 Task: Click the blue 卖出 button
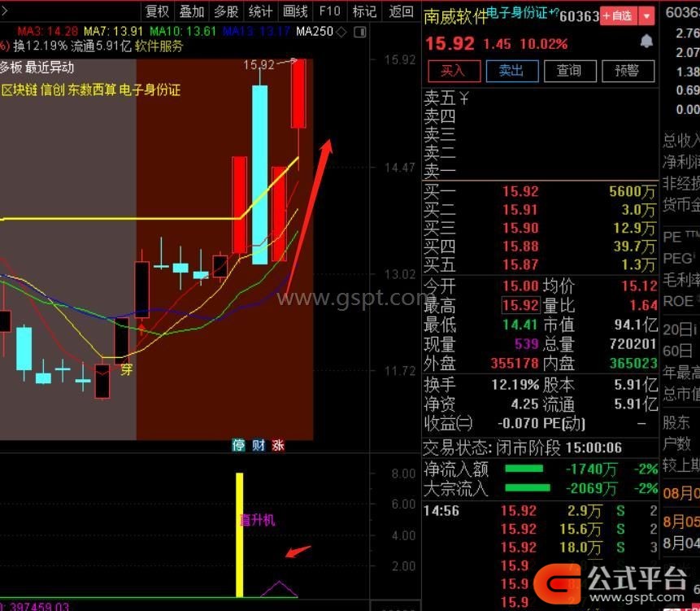[512, 71]
